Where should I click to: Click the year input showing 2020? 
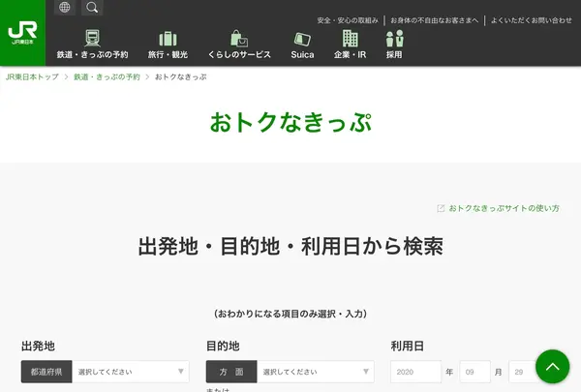[415, 372]
